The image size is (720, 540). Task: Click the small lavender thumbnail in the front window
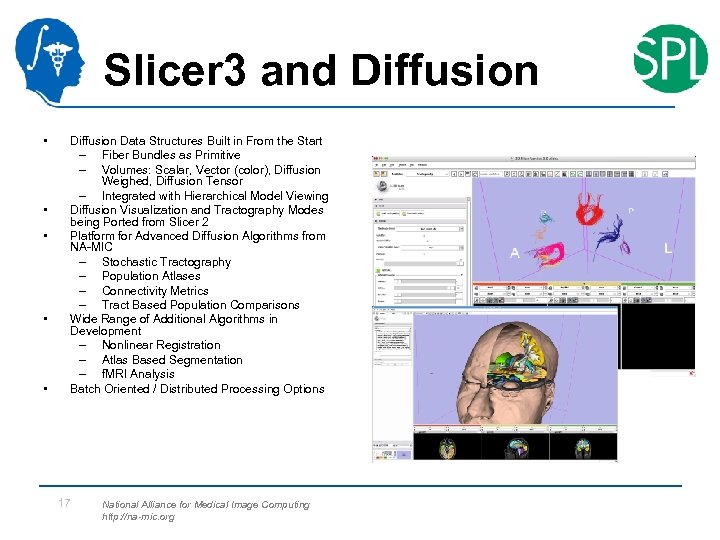tap(404, 455)
